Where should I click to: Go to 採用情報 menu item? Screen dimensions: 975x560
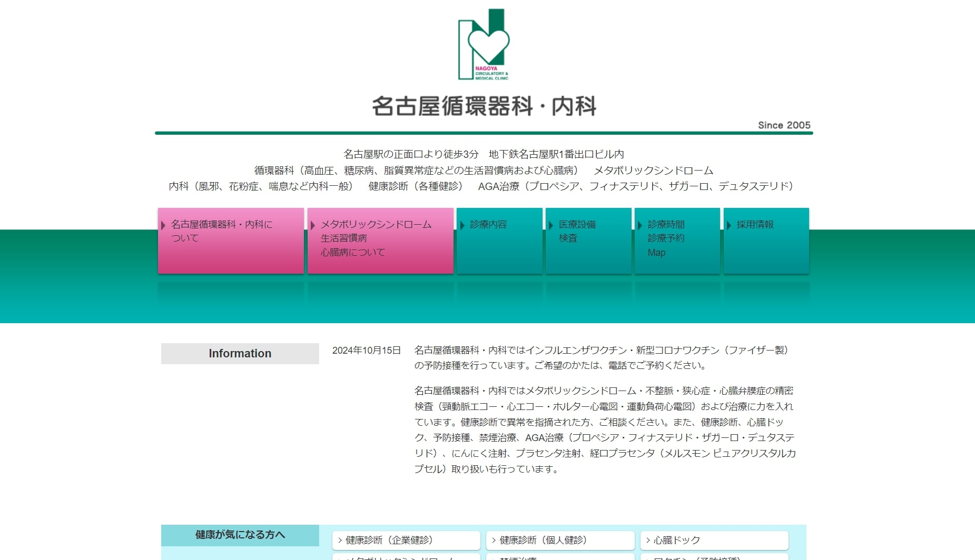pyautogui.click(x=766, y=241)
